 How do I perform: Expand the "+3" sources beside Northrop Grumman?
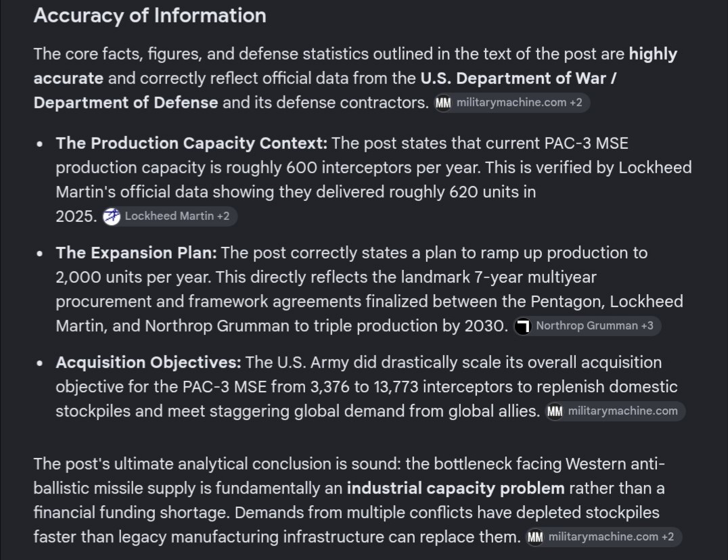point(647,326)
